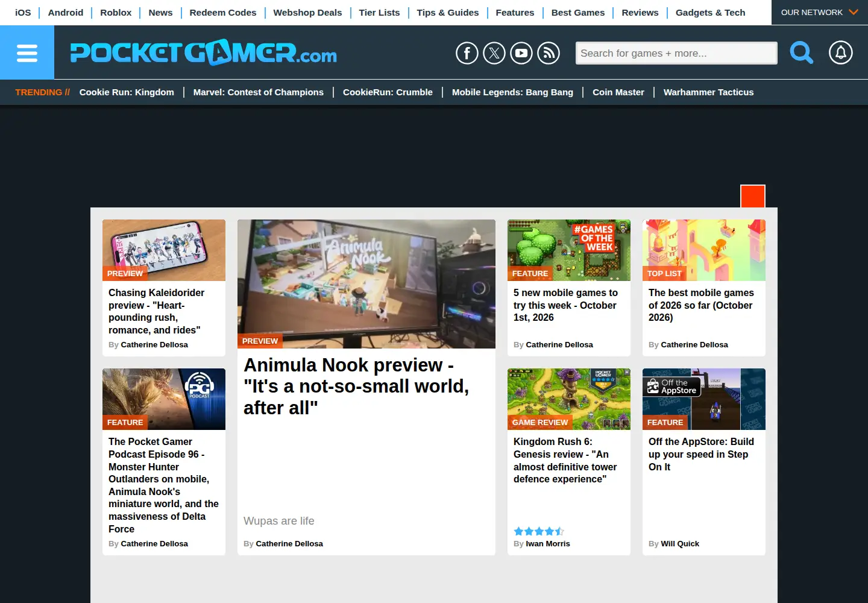
Task: Open best mobile games of 2026 headline
Action: tap(701, 305)
